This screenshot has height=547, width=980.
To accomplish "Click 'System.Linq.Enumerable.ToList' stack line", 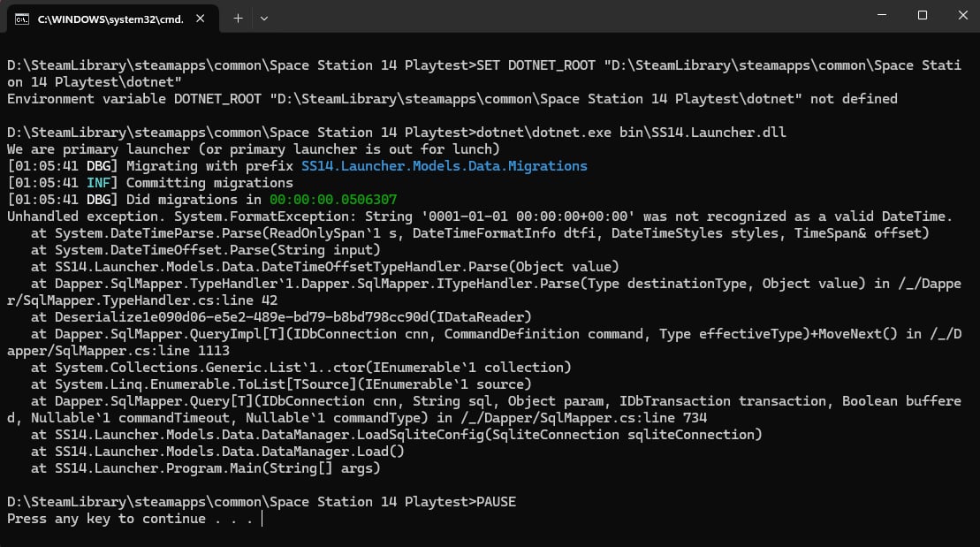I will (x=281, y=384).
